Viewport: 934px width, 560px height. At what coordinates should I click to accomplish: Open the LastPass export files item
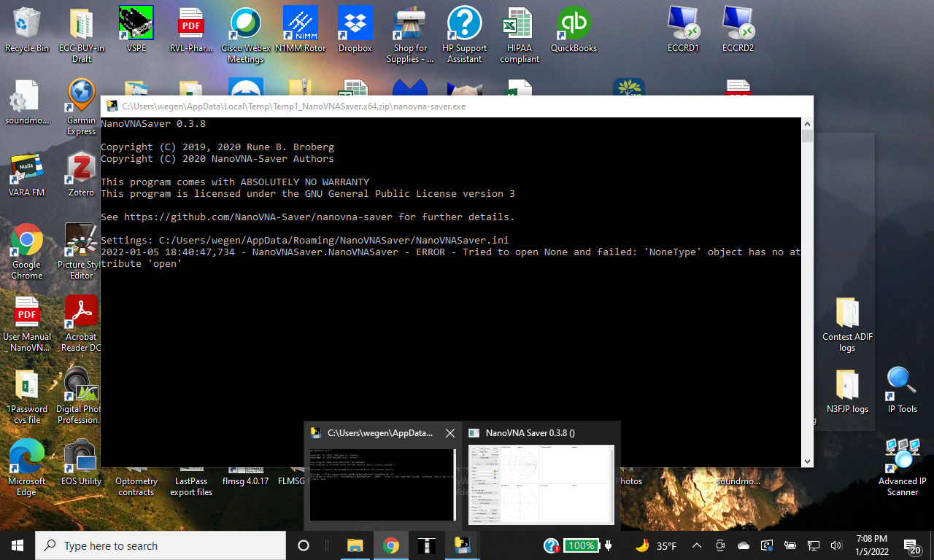[191, 486]
